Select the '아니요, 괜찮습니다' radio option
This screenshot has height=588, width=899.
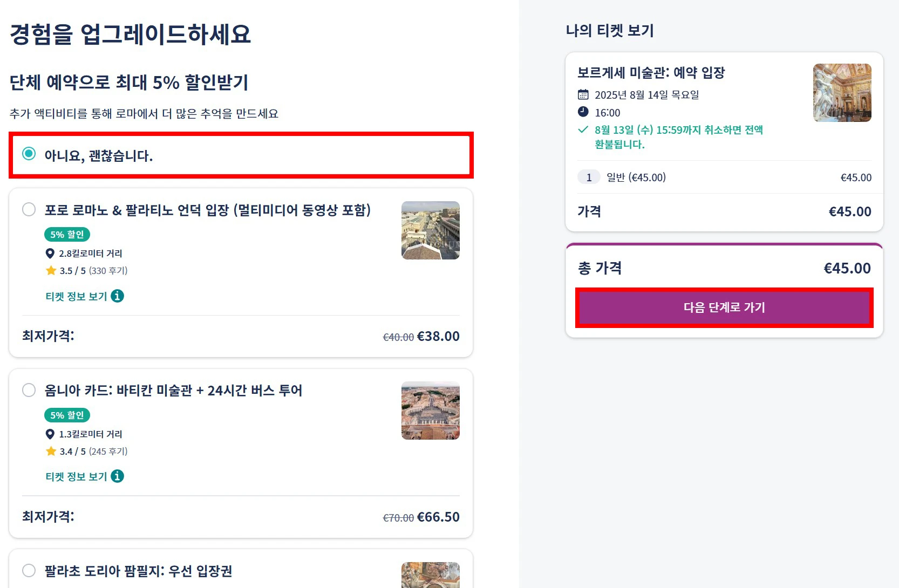tap(29, 154)
